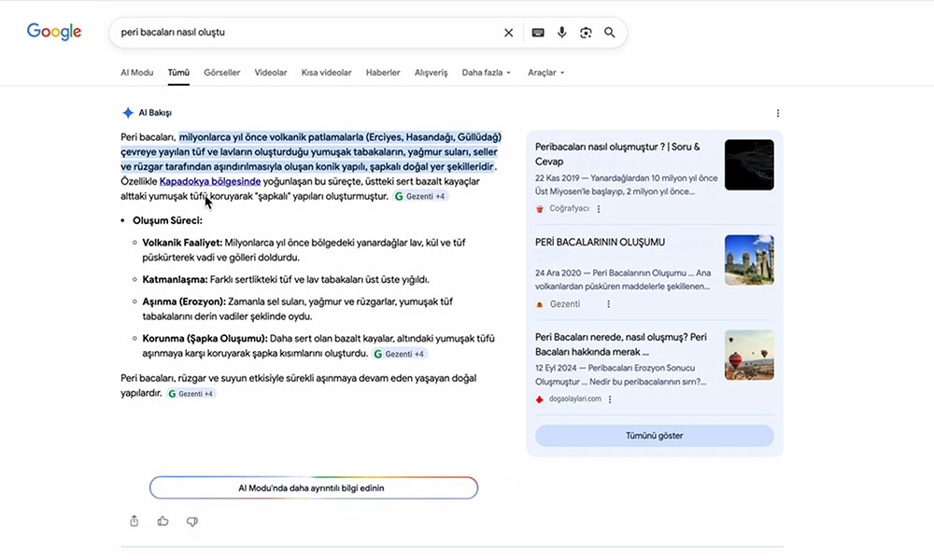
Task: Click the AI Bakışı sparkle icon
Action: [x=128, y=112]
